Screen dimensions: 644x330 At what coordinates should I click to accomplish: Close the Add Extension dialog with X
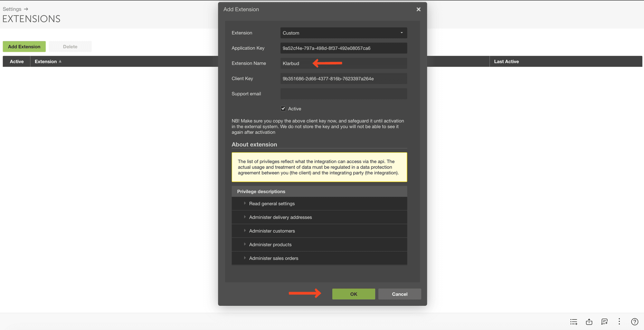[x=418, y=9]
